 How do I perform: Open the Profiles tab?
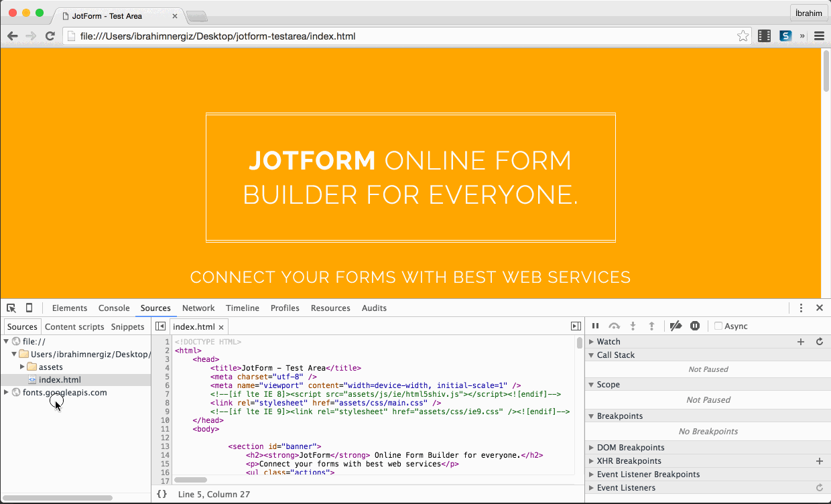point(285,308)
